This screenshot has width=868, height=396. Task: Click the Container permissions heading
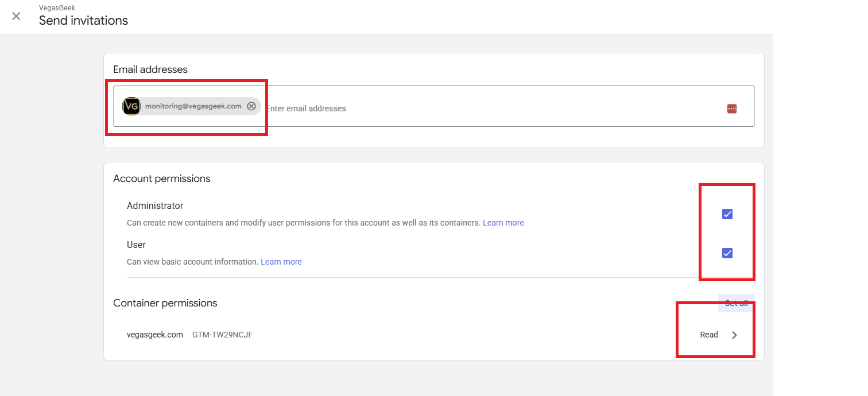[x=165, y=303]
